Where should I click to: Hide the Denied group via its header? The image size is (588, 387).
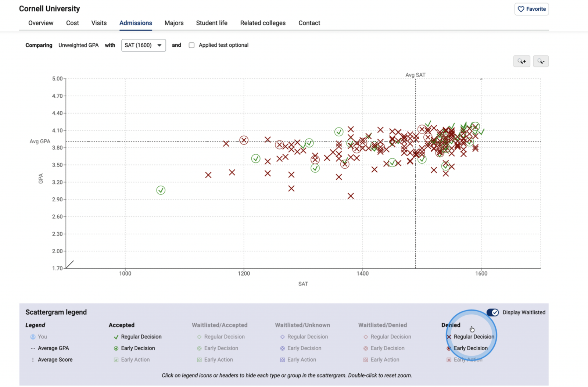(x=451, y=325)
